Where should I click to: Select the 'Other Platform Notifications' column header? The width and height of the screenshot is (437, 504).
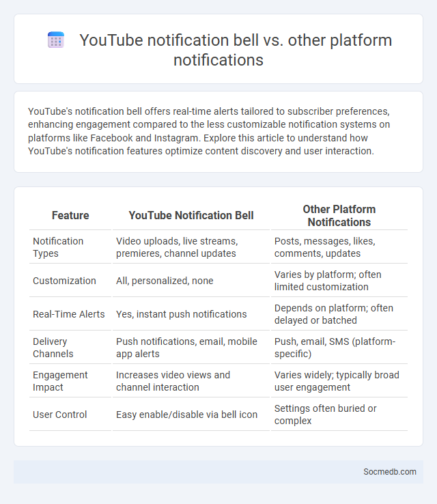(339, 215)
